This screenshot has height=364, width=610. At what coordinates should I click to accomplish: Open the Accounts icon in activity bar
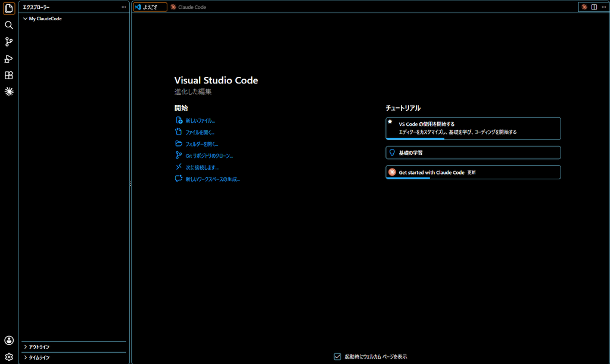click(x=9, y=340)
